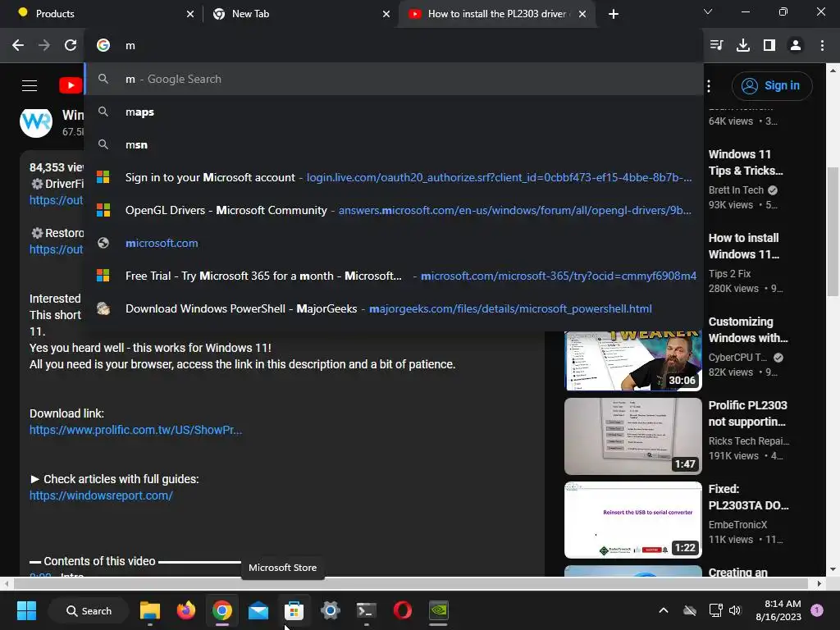Open the Restoro outbyte link
Viewport: 840px width, 630px height.
tap(57, 249)
